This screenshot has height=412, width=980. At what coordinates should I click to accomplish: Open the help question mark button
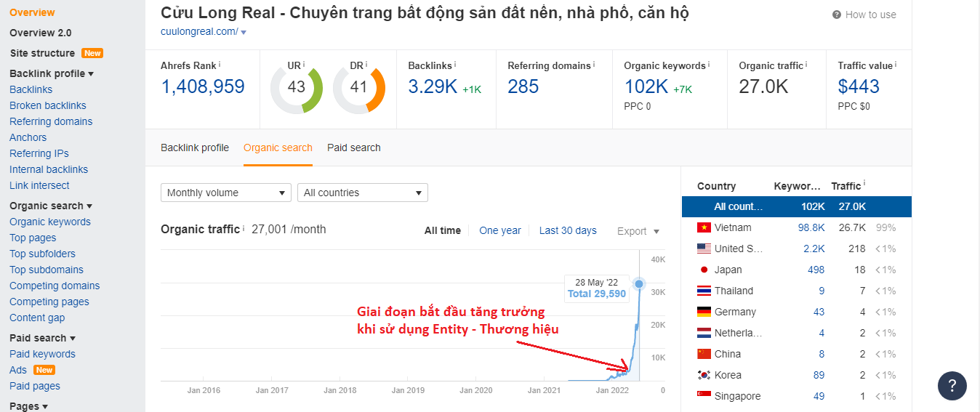pos(952,385)
